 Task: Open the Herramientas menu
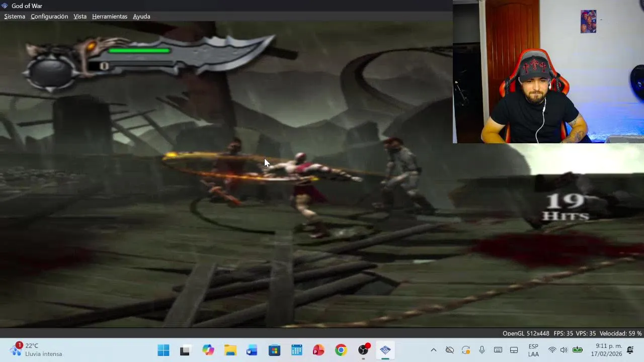tap(110, 17)
